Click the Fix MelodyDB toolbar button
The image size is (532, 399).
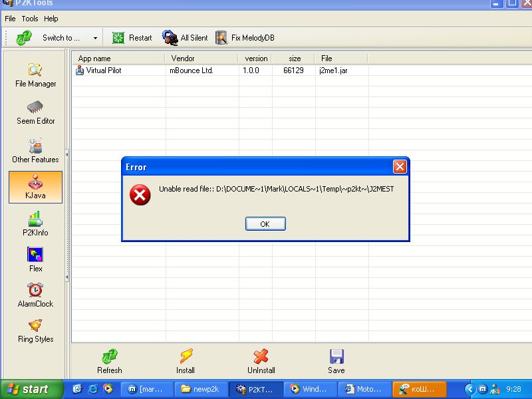pyautogui.click(x=245, y=38)
